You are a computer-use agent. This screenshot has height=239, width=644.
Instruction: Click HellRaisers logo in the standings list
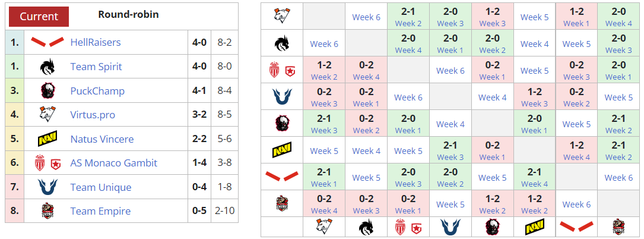(47, 42)
